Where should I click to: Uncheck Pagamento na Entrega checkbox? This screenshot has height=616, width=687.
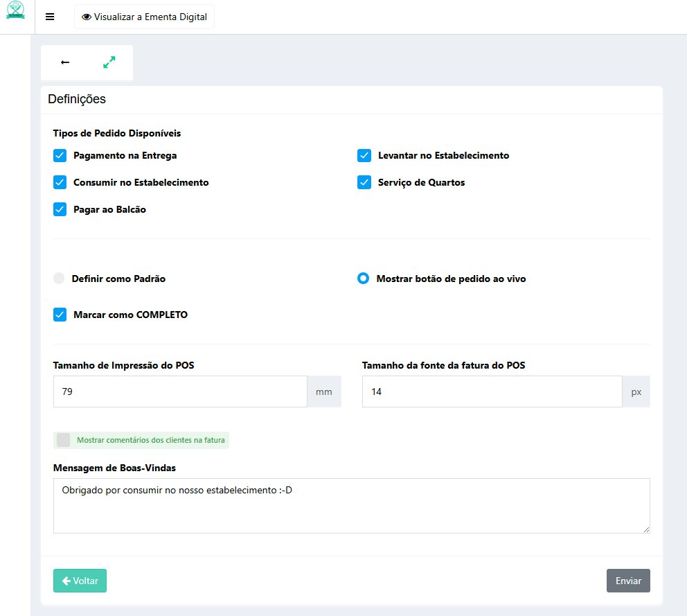click(x=60, y=156)
